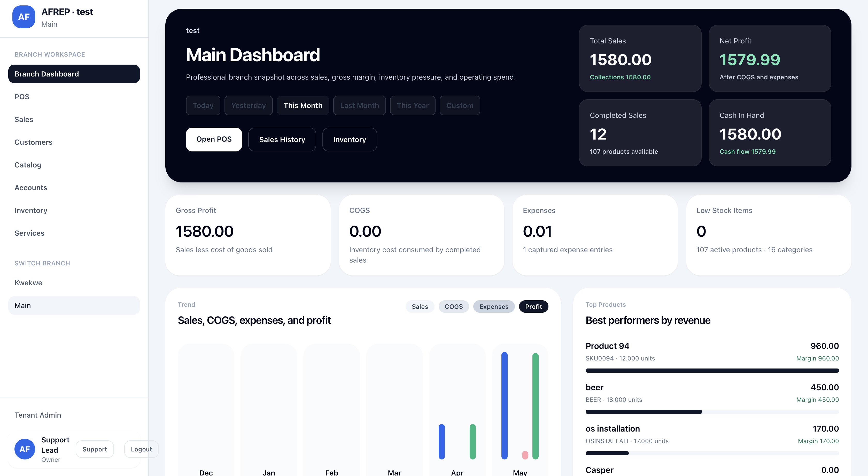Switch to the Kwekwe branch

(x=74, y=283)
